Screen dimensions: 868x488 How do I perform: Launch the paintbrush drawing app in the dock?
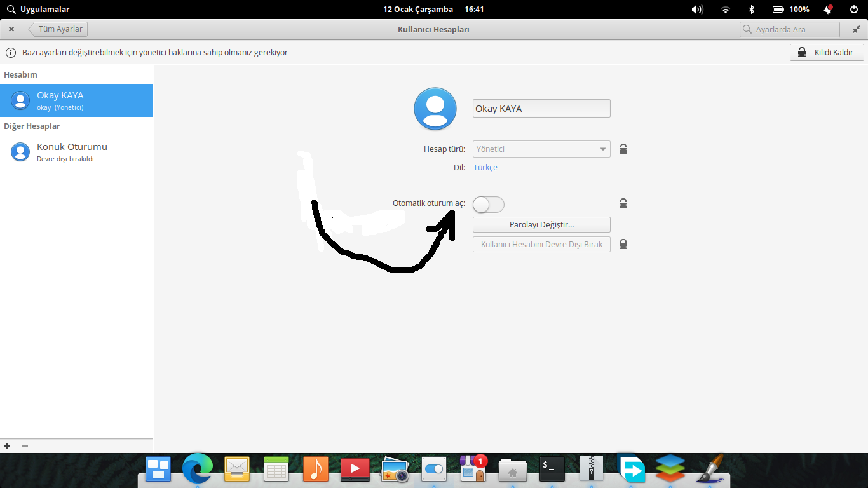(x=710, y=470)
